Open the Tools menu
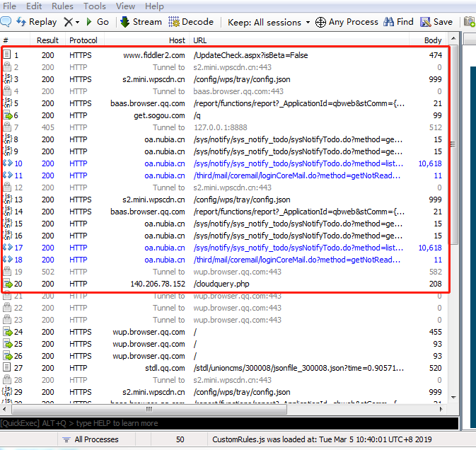The height and width of the screenshot is (450, 476). pos(95,6)
